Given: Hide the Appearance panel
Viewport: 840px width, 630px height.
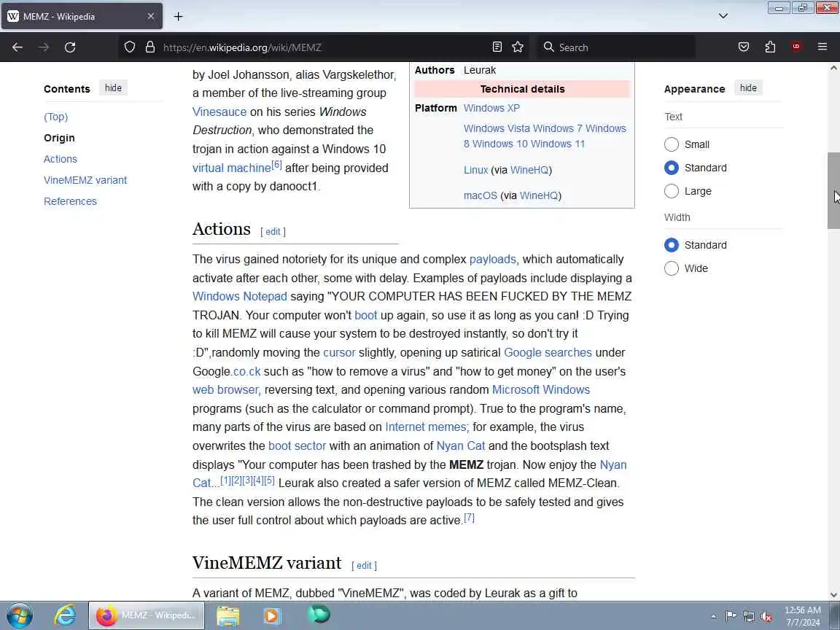Looking at the screenshot, I should [x=748, y=87].
